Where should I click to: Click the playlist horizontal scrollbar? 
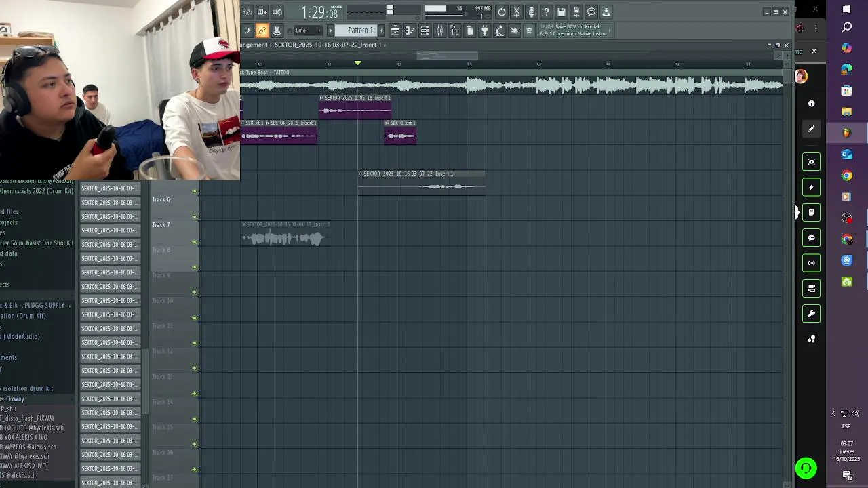(447, 56)
